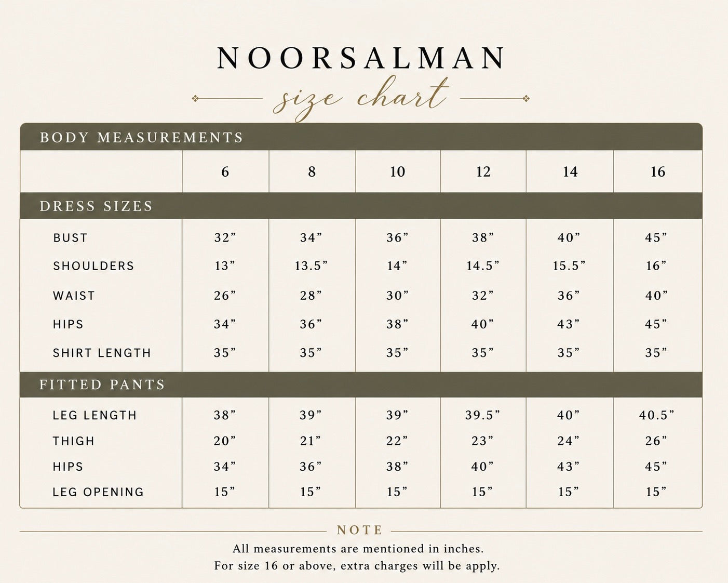Click the NOORSALMAN brand title
Image resolution: width=728 pixels, height=583 pixels.
pos(361,58)
